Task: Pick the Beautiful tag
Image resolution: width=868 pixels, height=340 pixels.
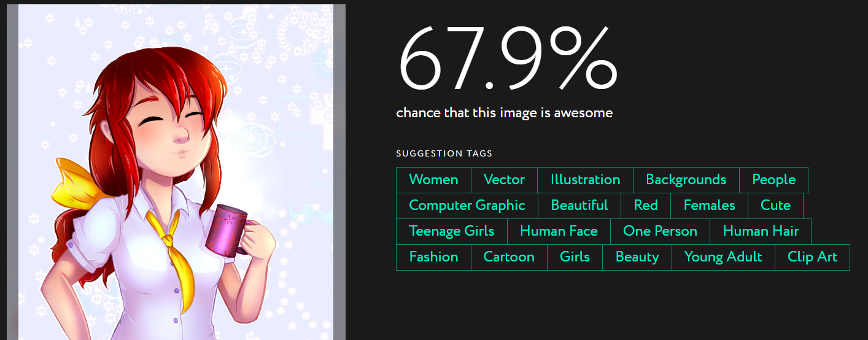Action: pos(579,206)
